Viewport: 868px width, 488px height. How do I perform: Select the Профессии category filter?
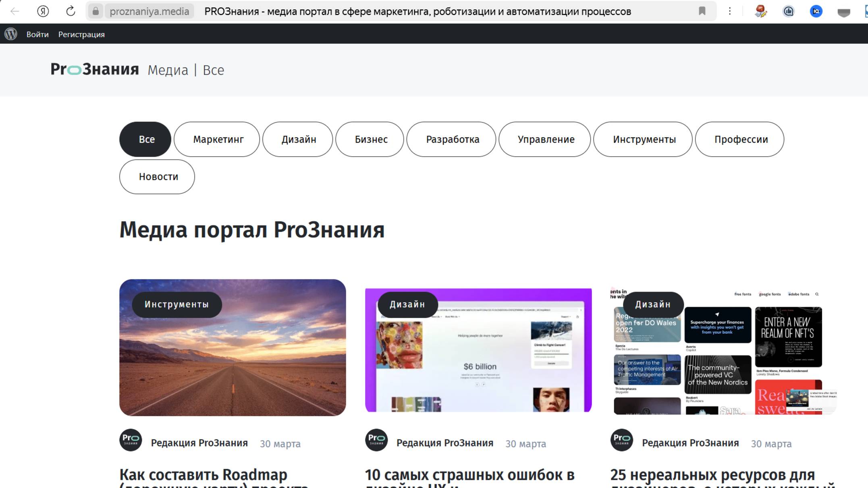tap(740, 139)
